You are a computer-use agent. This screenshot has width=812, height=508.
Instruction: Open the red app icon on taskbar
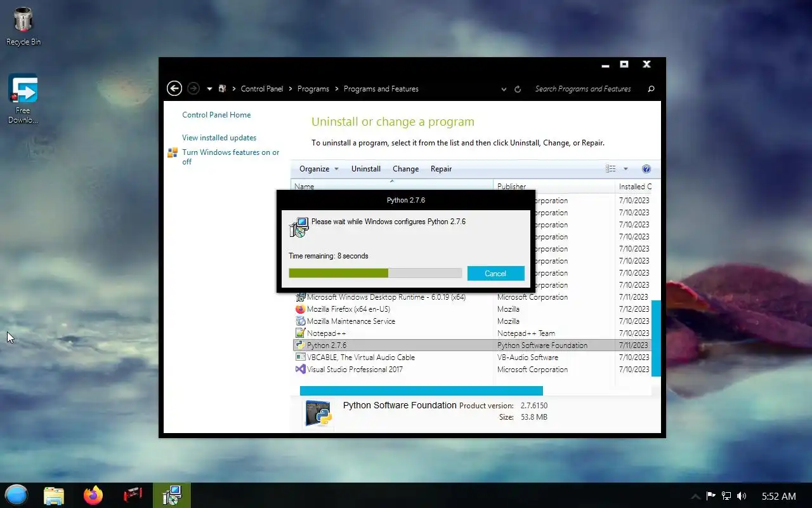(x=133, y=495)
